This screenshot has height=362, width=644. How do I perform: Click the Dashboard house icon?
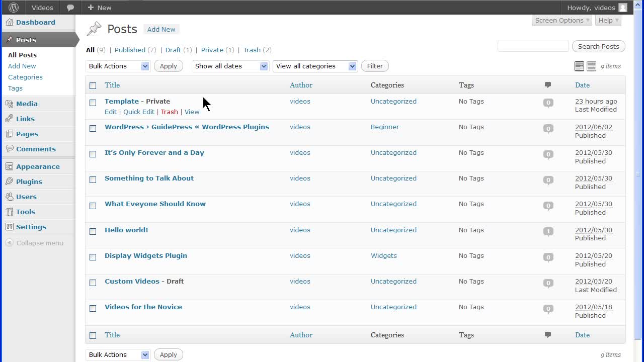[x=10, y=22]
